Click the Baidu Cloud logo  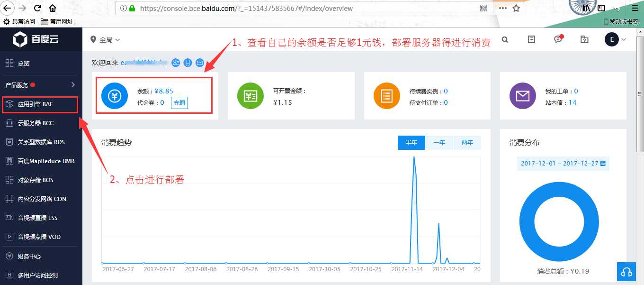pos(36,39)
